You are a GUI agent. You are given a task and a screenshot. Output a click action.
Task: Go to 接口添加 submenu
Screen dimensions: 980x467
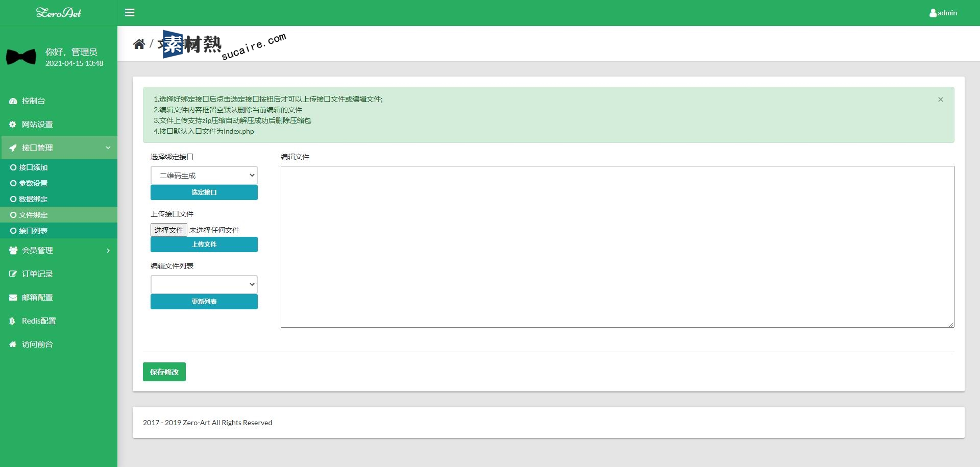[x=59, y=167]
